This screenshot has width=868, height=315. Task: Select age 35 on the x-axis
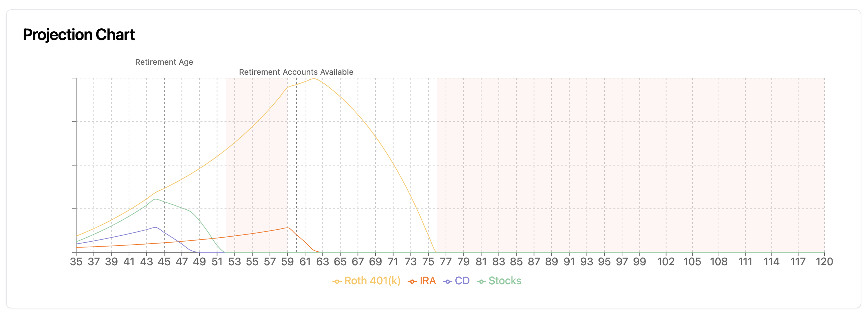pyautogui.click(x=76, y=262)
